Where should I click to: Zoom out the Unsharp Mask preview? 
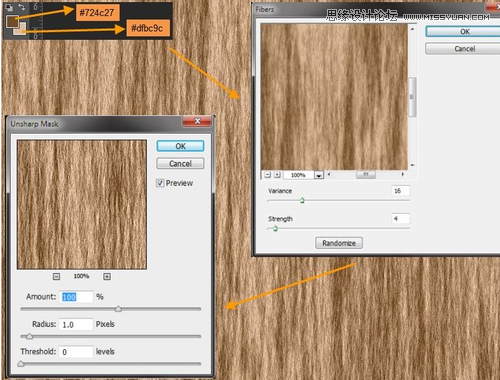[56, 276]
